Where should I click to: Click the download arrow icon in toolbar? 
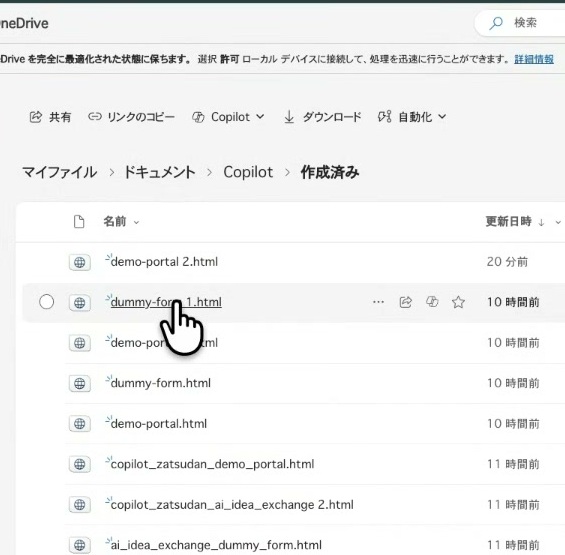[289, 117]
